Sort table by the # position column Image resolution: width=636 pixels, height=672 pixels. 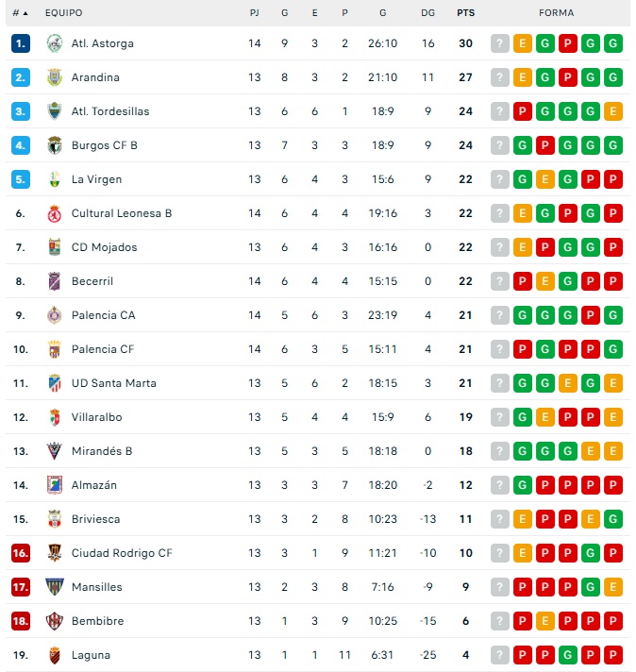tap(20, 13)
